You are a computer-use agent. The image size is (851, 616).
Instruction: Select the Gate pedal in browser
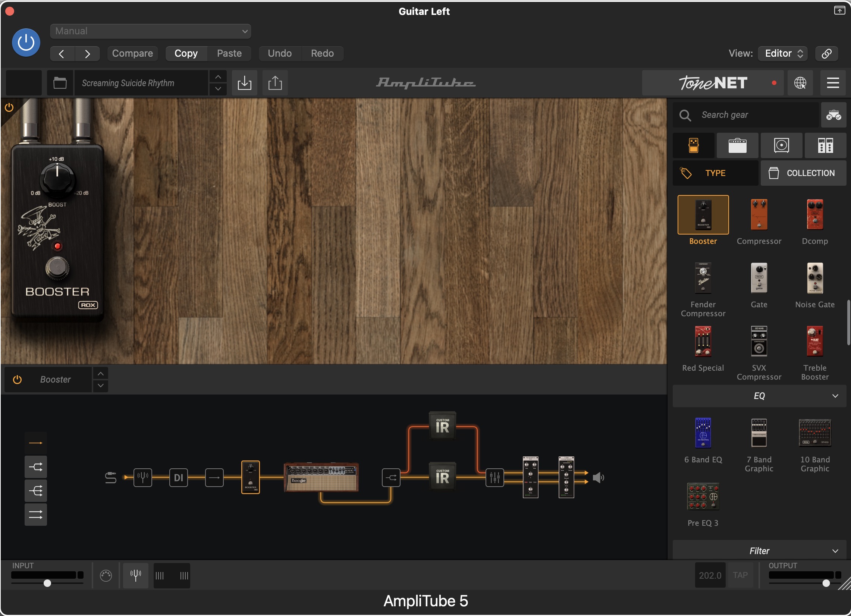[759, 279]
